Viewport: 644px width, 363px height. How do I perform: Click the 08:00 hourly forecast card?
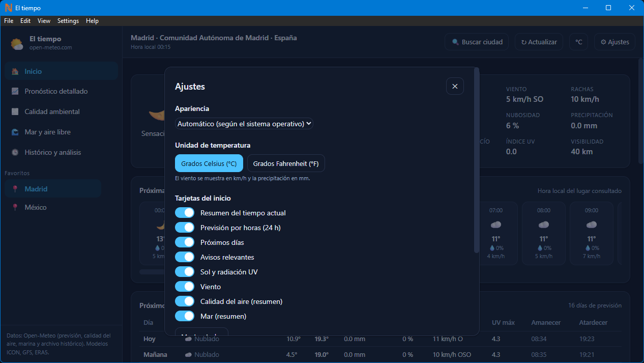(x=544, y=233)
